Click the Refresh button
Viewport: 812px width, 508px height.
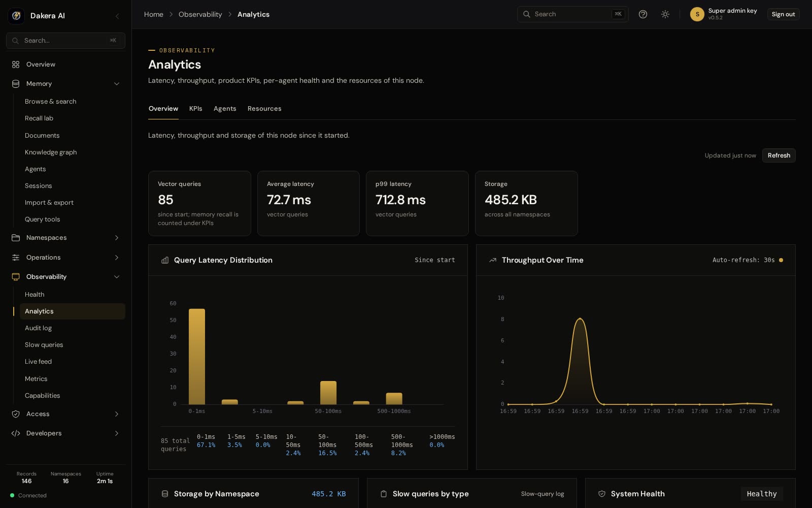pos(779,155)
